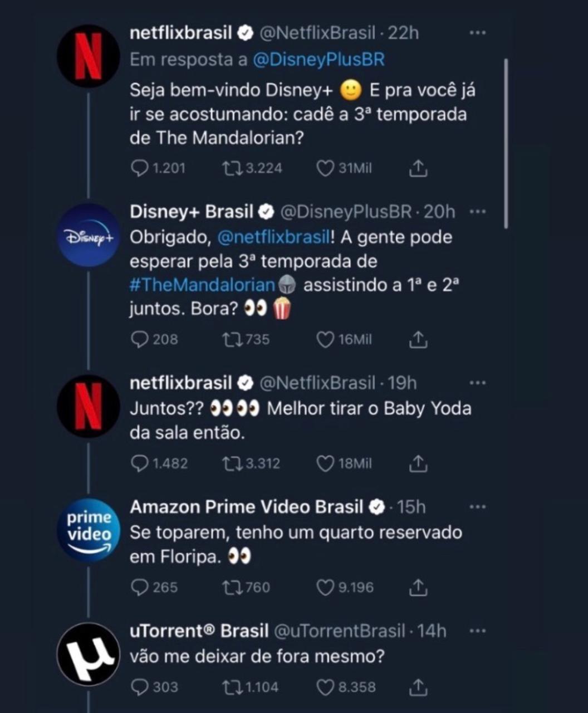Share the Amazon Prime Video tweet
Screen dimensions: 588x713
(x=418, y=587)
